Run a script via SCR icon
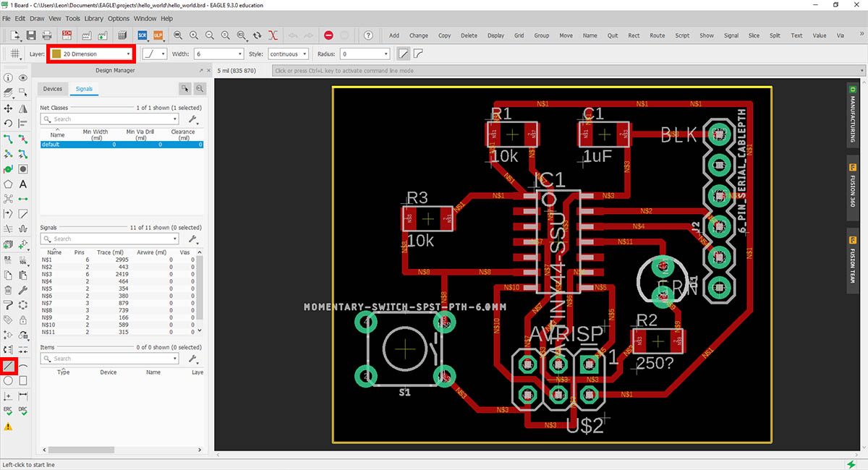 coord(142,35)
